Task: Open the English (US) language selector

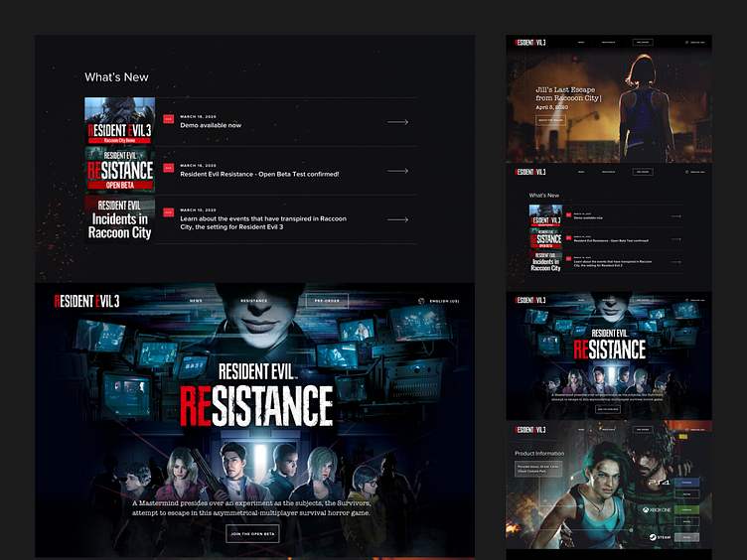Action: click(442, 301)
